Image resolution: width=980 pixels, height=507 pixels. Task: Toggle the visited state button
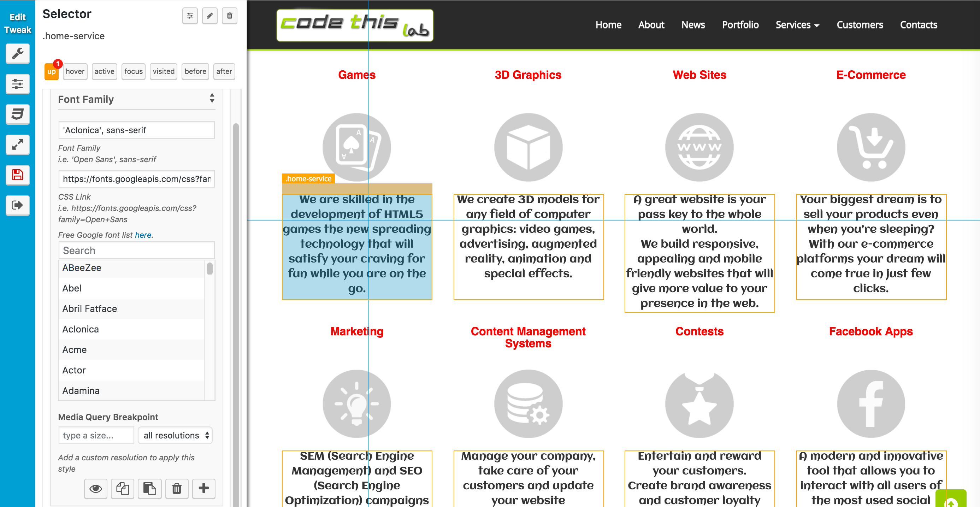pyautogui.click(x=164, y=71)
